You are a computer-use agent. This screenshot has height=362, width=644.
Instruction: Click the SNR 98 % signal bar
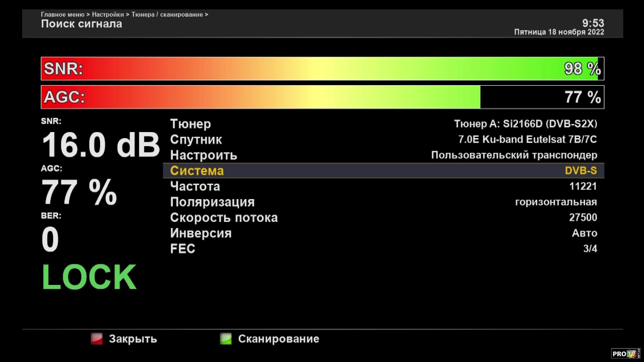coord(322,69)
